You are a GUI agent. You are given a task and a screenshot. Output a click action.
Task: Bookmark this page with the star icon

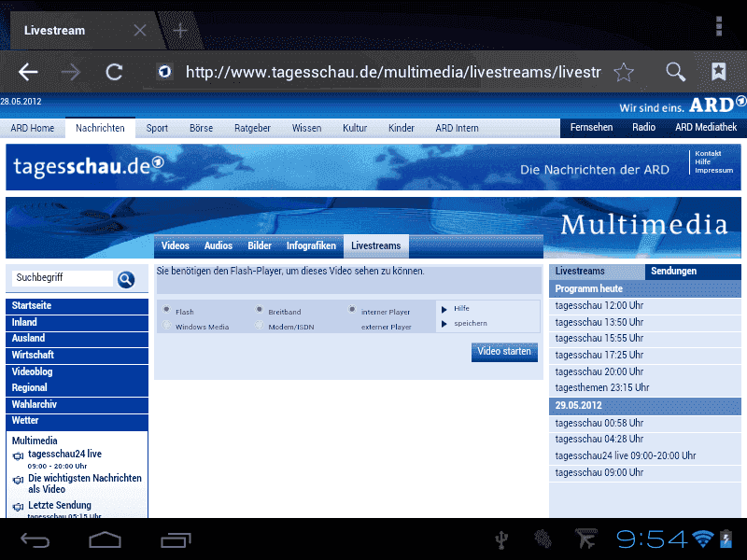click(x=624, y=73)
